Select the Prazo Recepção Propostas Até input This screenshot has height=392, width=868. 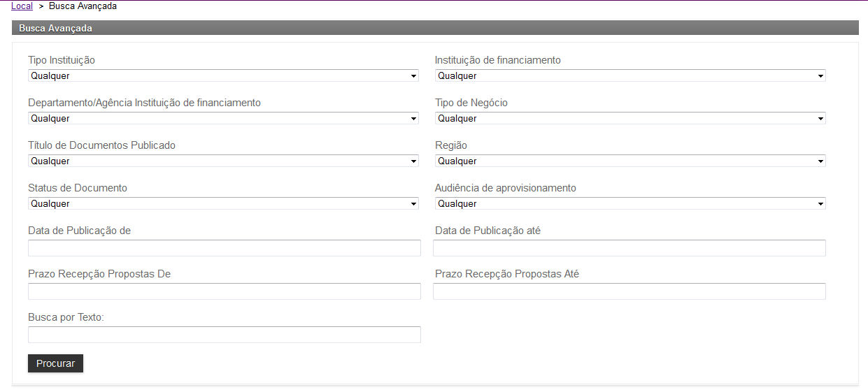629,291
